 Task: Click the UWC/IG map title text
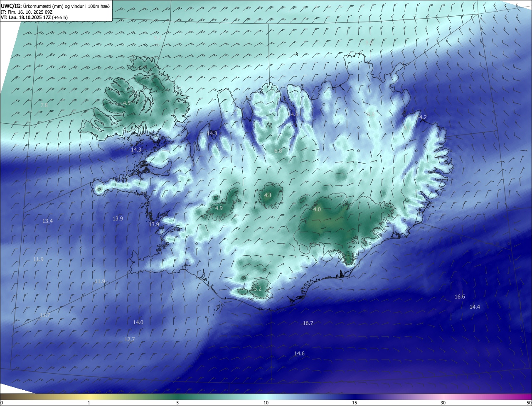(55, 5)
